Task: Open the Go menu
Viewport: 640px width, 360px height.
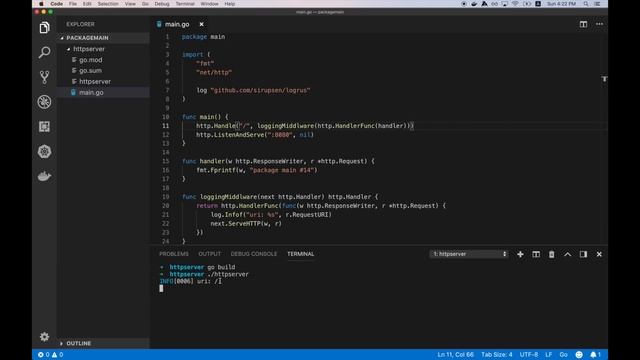Action: (x=145, y=4)
